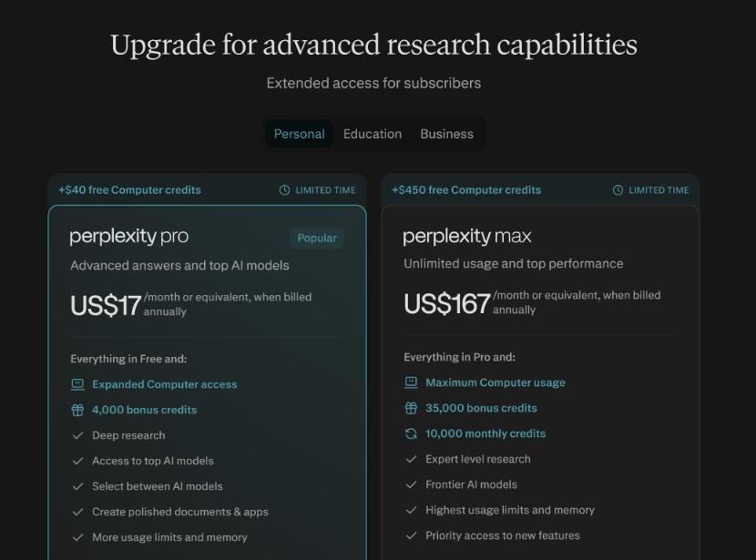Select the perplexity pro plan title
This screenshot has height=560, width=756.
tap(128, 237)
